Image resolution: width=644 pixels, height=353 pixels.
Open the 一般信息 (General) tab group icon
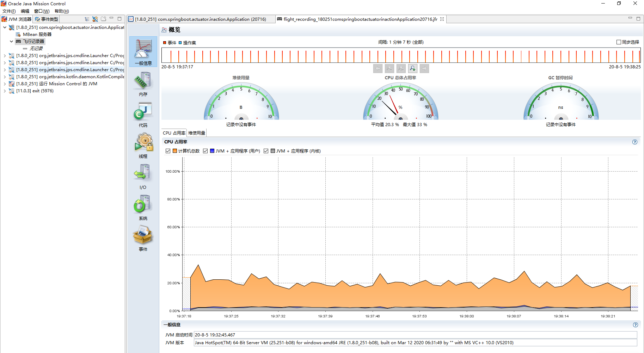[x=143, y=51]
